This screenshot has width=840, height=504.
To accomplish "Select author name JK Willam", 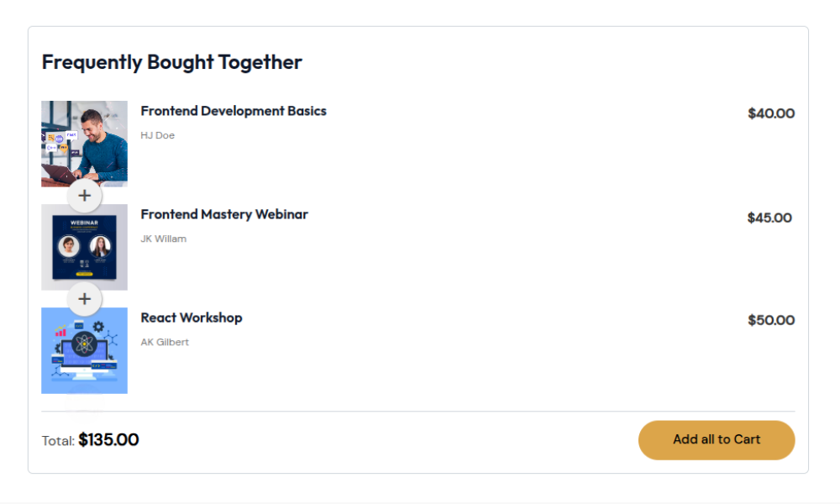I will 164,239.
